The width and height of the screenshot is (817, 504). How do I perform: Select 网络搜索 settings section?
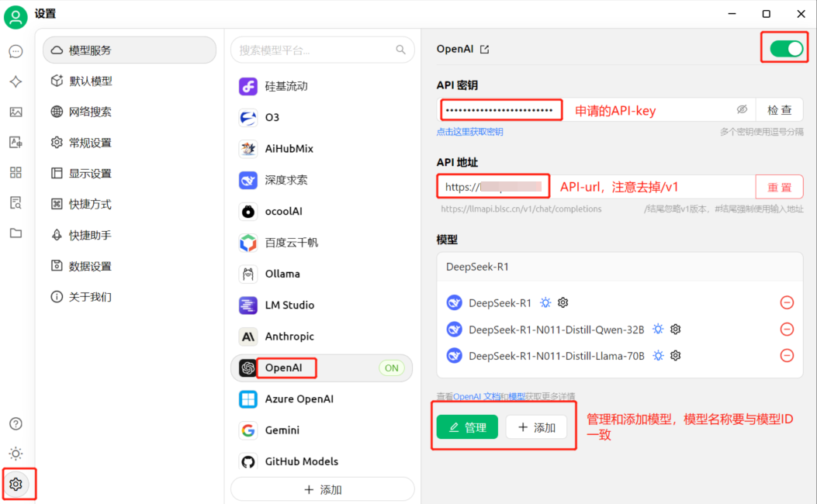coord(130,112)
